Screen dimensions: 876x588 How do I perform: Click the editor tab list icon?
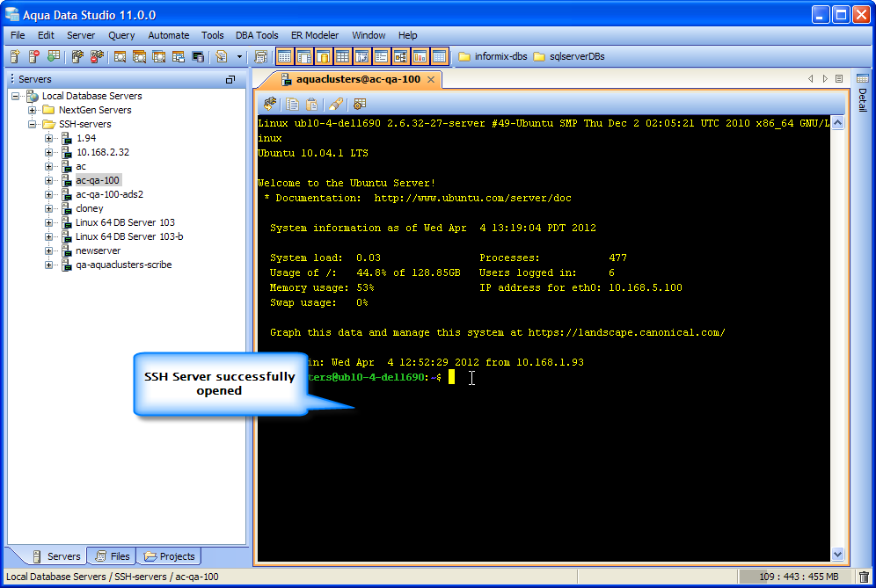pyautogui.click(x=839, y=79)
